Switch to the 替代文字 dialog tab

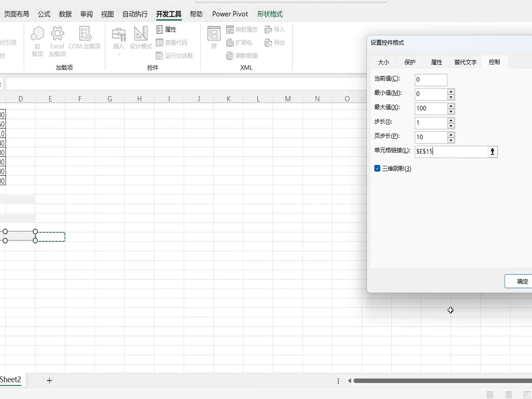tap(465, 62)
